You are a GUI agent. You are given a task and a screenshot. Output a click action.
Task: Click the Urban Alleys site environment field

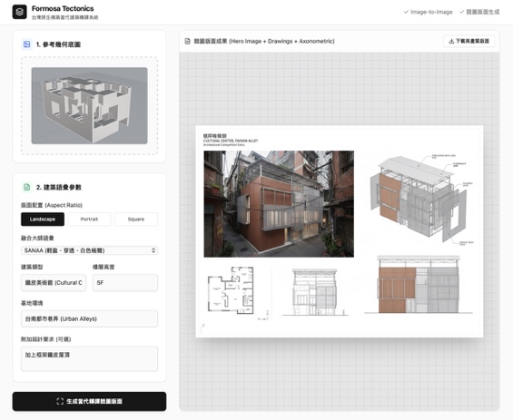(x=89, y=318)
